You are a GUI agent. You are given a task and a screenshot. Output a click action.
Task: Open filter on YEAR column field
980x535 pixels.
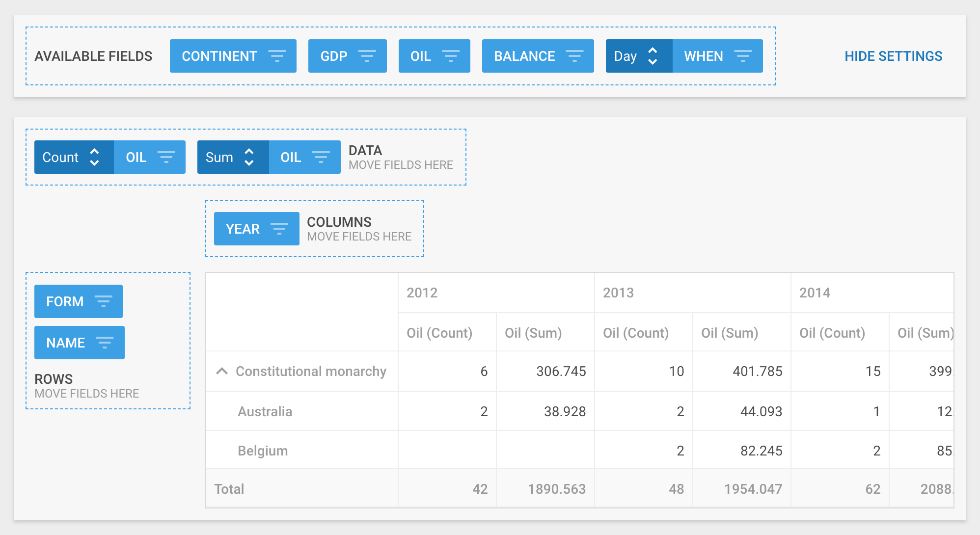[279, 229]
